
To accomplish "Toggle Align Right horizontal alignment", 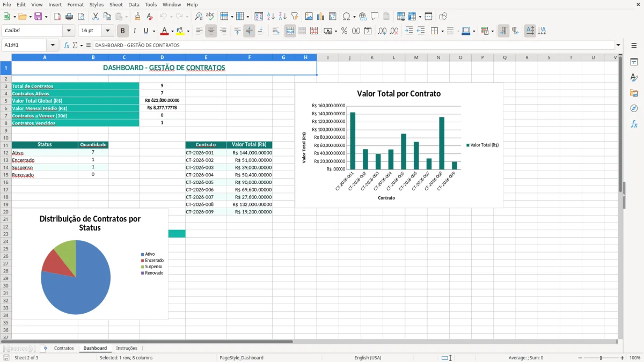I will [223, 31].
